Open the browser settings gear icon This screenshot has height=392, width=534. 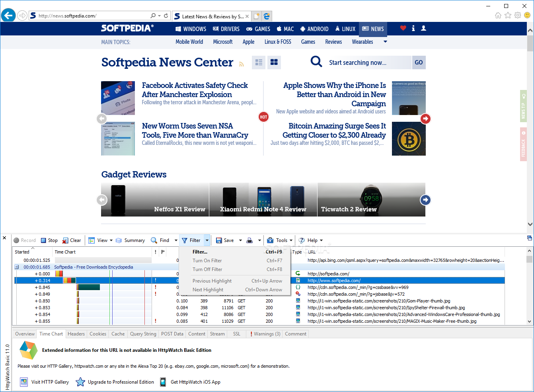tap(518, 16)
